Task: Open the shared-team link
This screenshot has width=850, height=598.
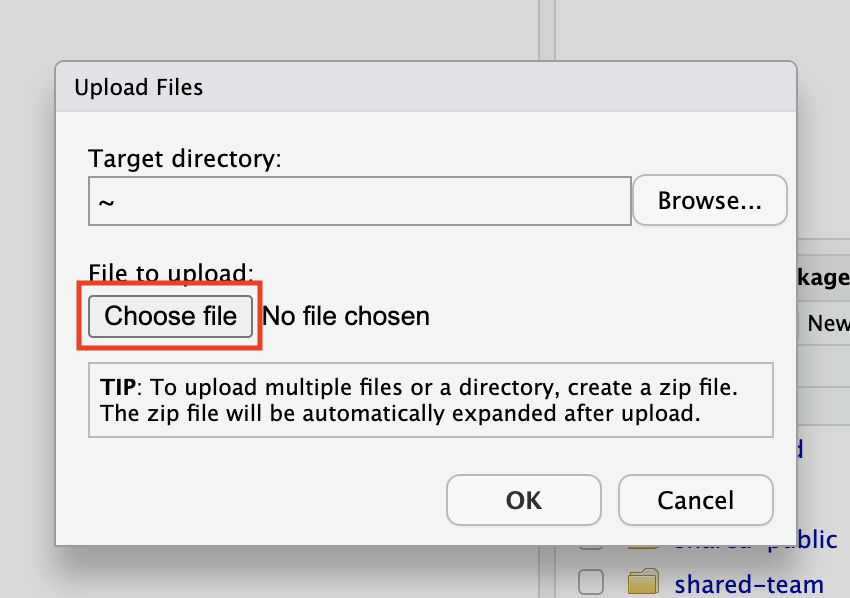Action: point(749,584)
